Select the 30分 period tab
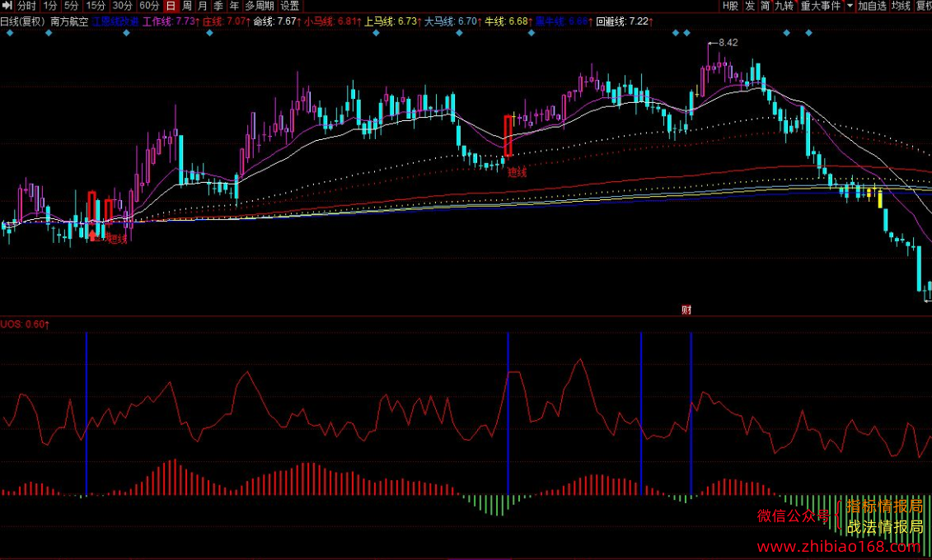This screenshot has height=560, width=932. [x=123, y=5]
